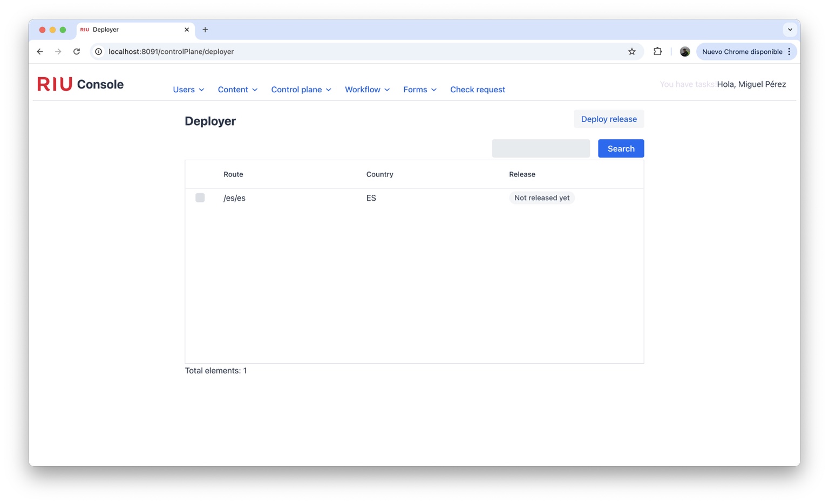Screen dimensions: 829x504
Task: View site information icon in address bar
Action: (99, 52)
